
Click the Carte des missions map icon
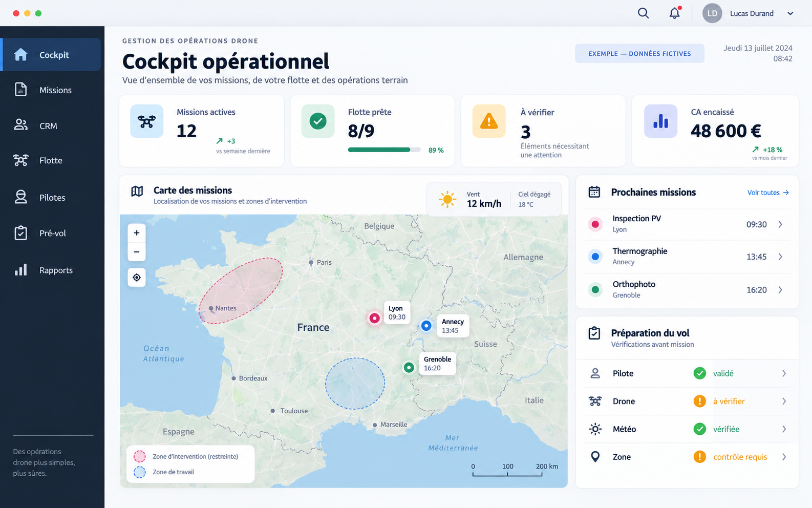[137, 192]
